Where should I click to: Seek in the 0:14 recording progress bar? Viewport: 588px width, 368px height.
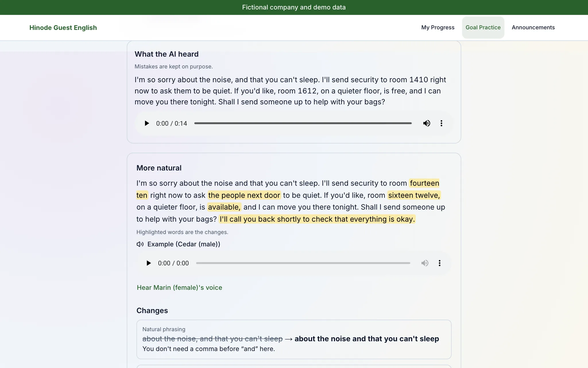[303, 123]
